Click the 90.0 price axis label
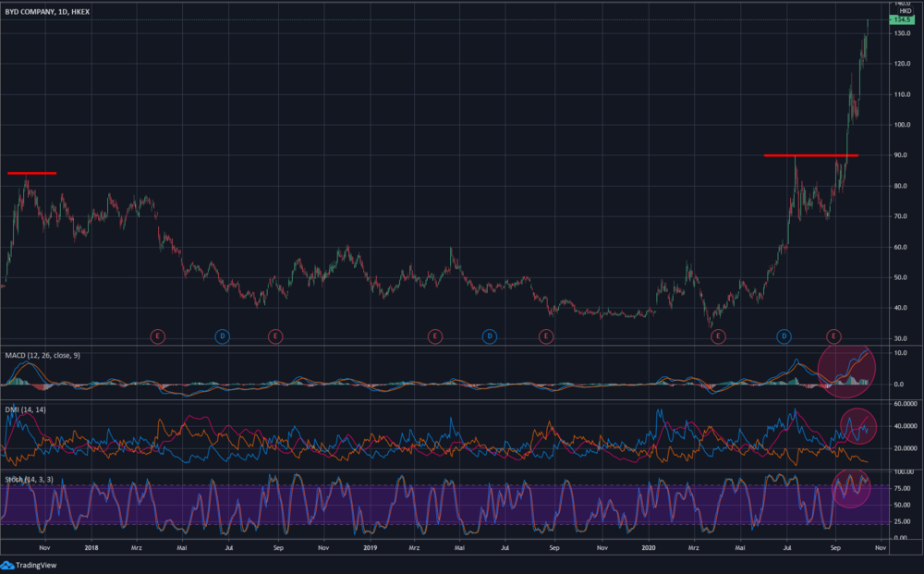Image resolution: width=924 pixels, height=574 pixels. [x=901, y=155]
